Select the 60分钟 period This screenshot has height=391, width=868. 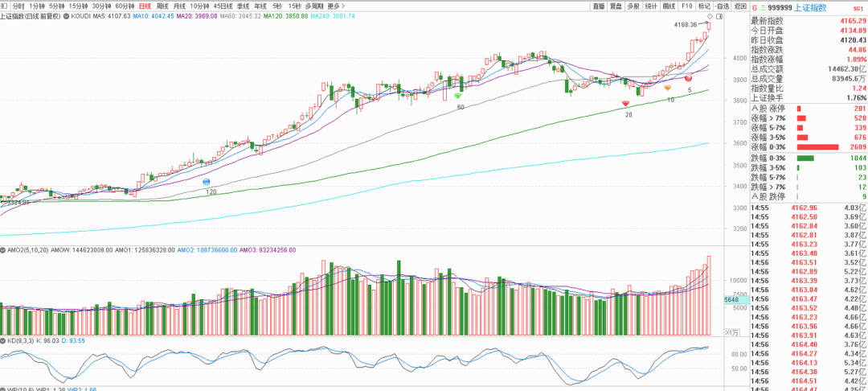[x=125, y=6]
